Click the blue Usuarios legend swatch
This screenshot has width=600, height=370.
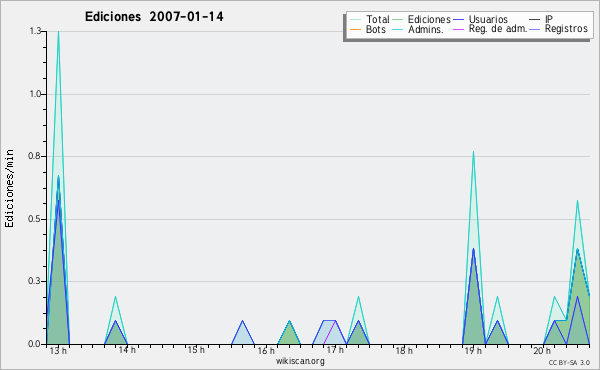coord(458,20)
